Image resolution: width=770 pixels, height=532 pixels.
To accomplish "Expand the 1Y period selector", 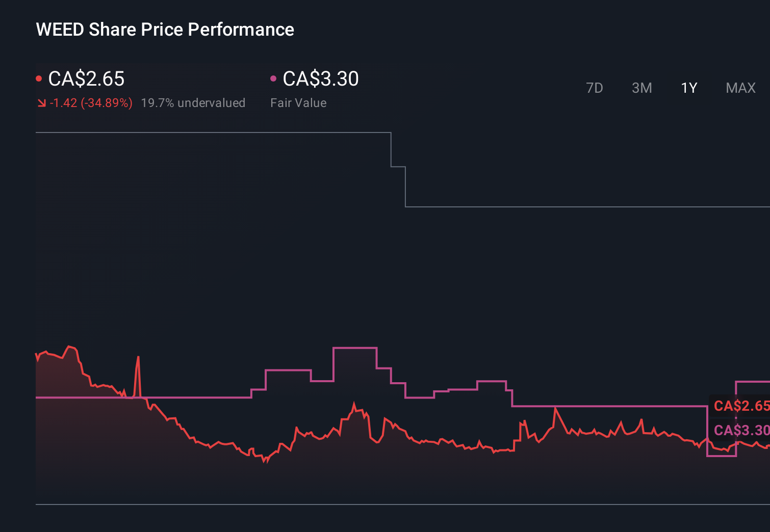I will point(688,88).
